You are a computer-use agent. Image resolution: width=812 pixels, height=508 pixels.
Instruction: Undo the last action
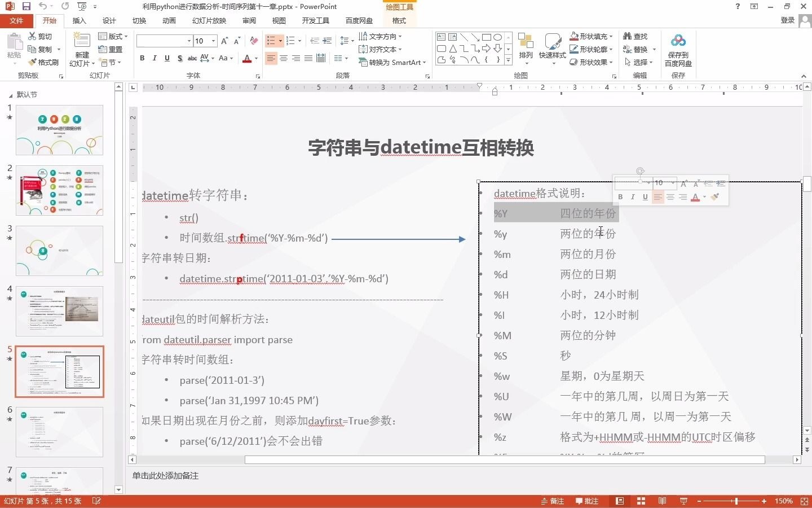(x=43, y=6)
